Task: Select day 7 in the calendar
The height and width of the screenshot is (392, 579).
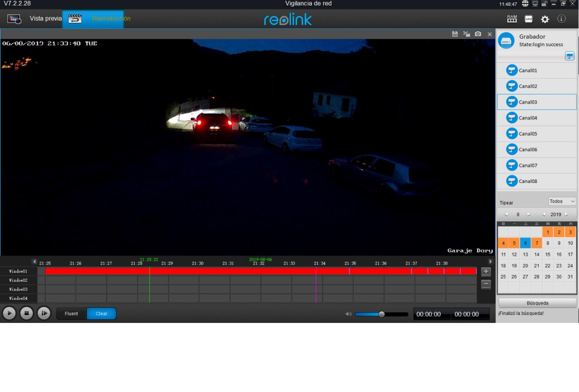Action: tap(537, 243)
